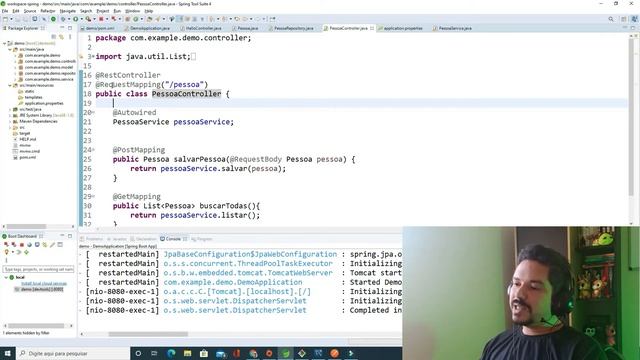Click the red stop icon in Boot Dashboard

pyautogui.click(x=22, y=245)
